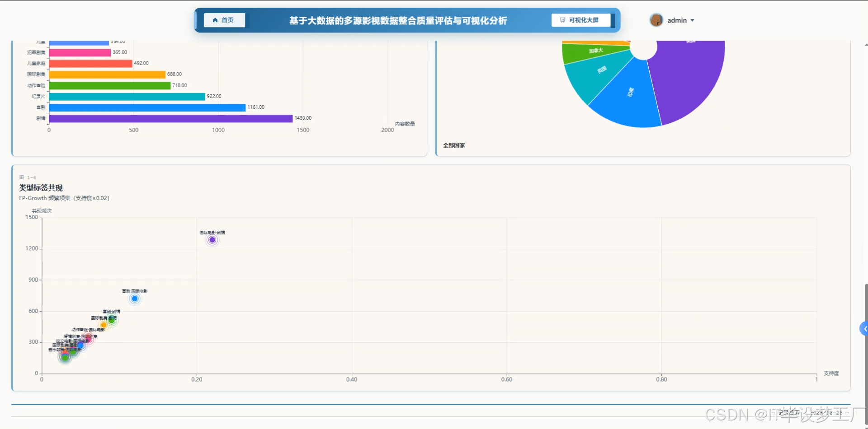Select the green 动作冒险 bar (718.00)

pos(110,85)
